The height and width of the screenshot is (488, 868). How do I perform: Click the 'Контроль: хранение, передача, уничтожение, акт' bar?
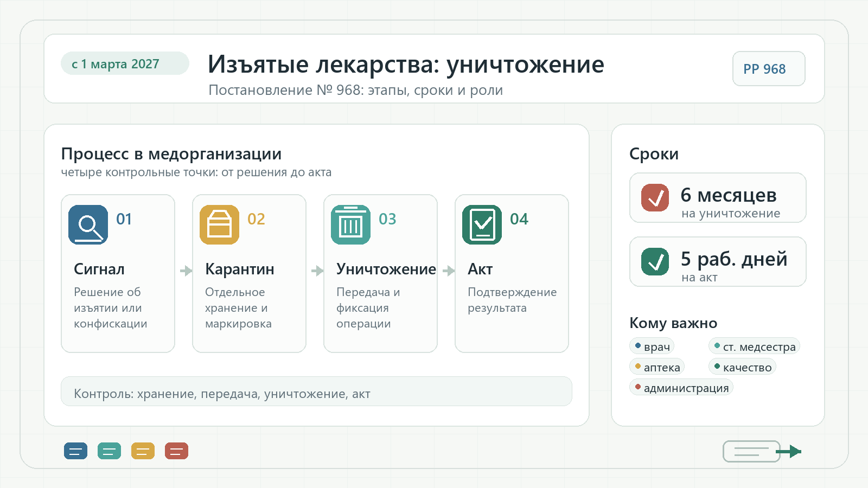[316, 391]
